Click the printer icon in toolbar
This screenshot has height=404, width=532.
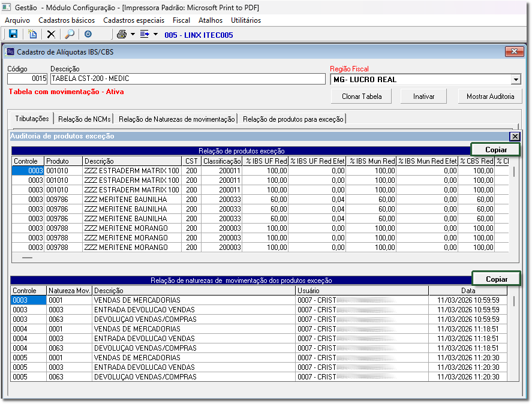[122, 35]
